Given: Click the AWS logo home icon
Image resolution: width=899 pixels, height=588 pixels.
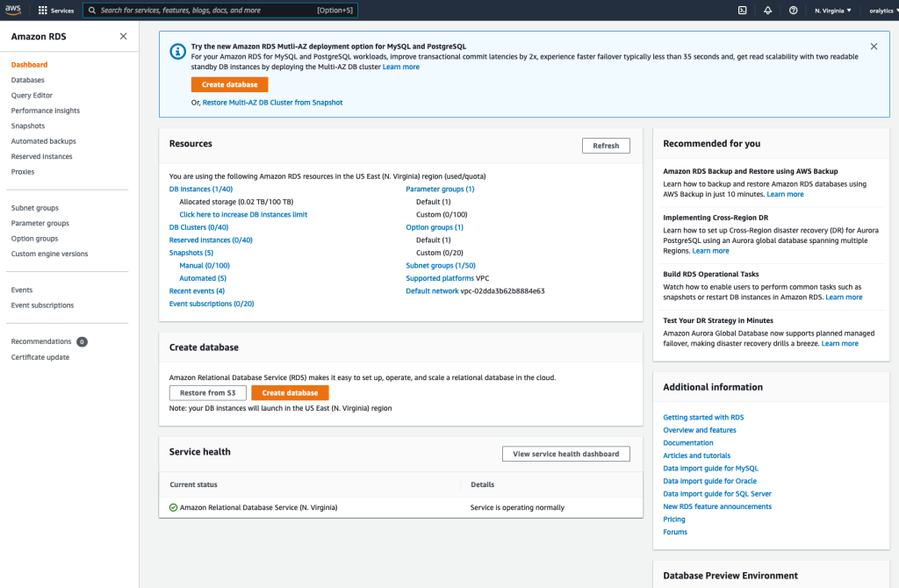Looking at the screenshot, I should pos(13,10).
